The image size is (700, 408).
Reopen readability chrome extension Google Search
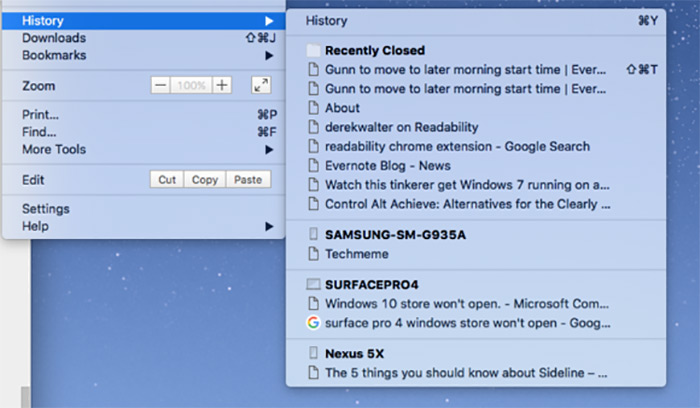(476, 146)
